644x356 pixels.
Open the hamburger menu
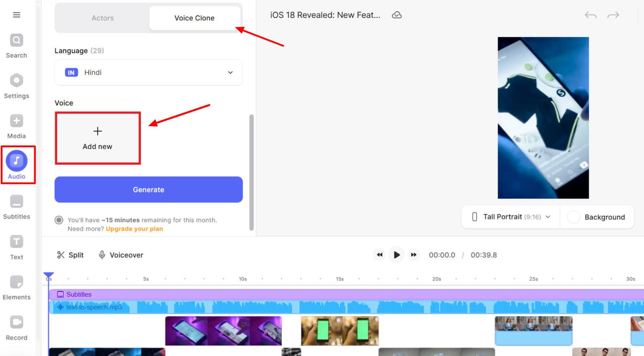(x=17, y=15)
